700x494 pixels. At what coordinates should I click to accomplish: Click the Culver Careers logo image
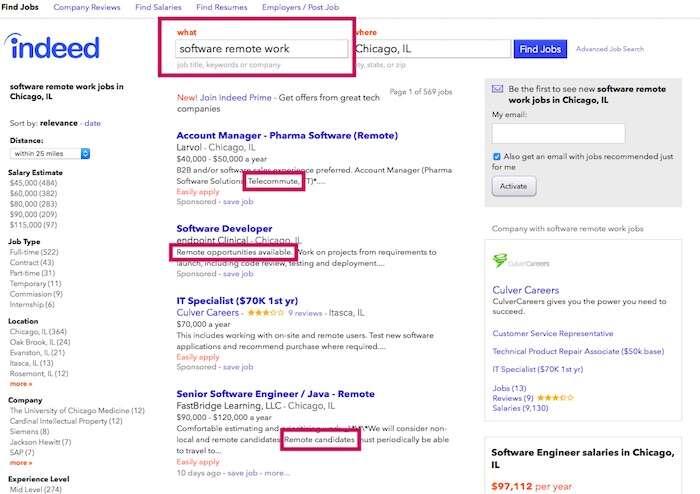point(521,262)
